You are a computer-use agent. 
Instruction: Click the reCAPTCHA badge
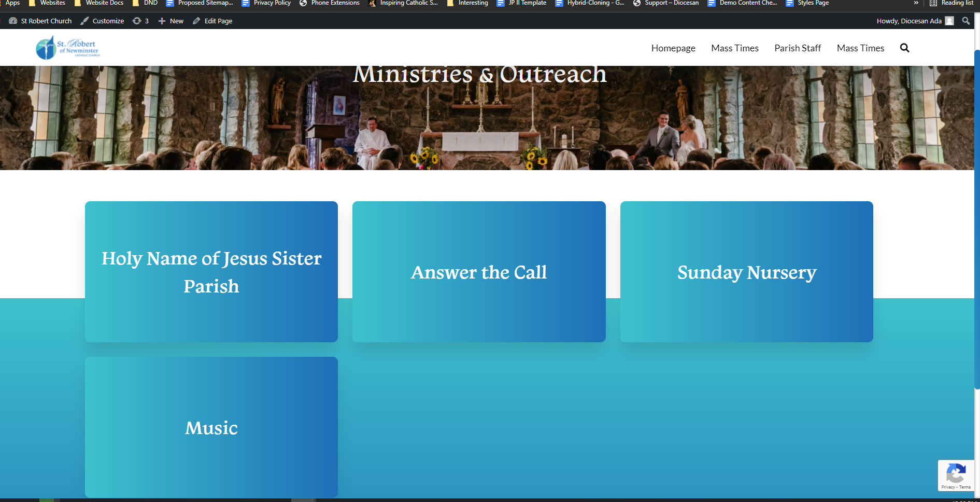956,475
